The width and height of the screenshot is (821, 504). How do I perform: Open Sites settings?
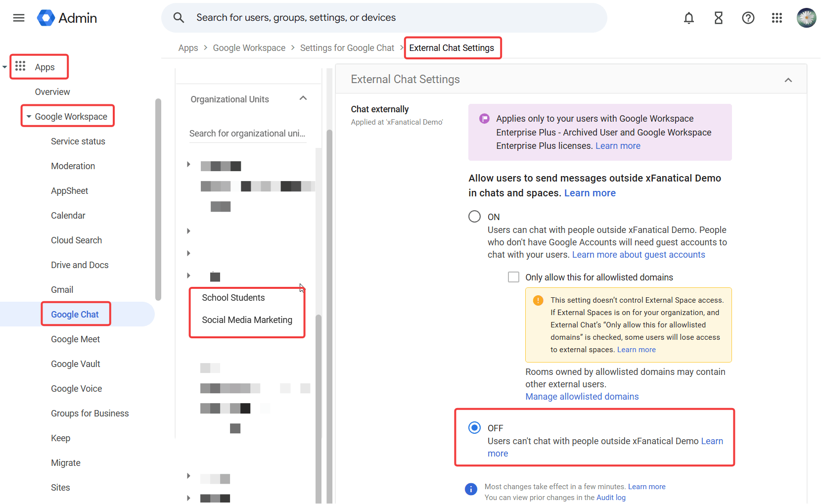pos(60,488)
